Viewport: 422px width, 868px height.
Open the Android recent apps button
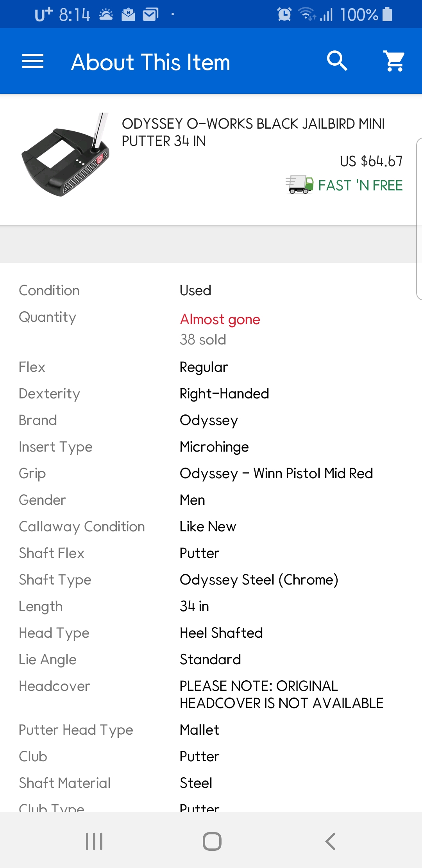click(94, 841)
